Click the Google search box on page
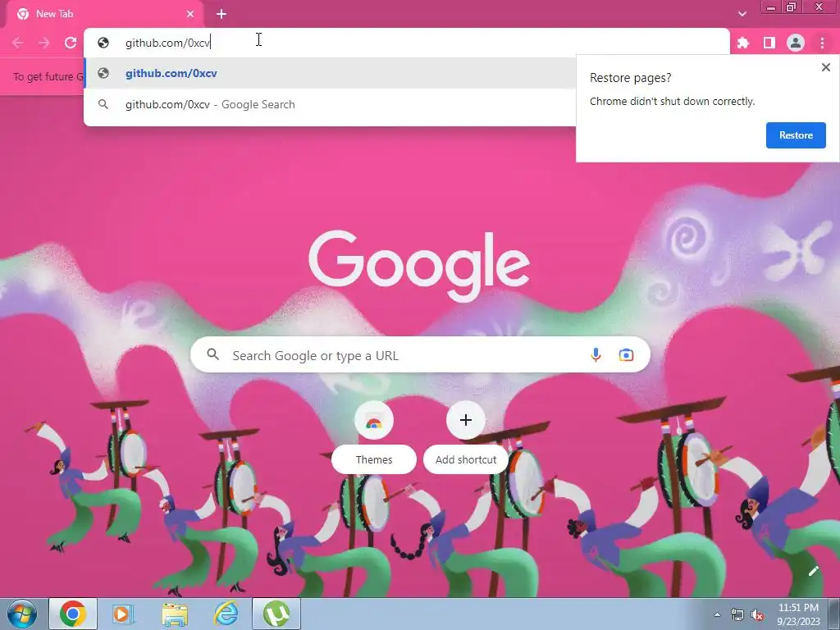Image resolution: width=840 pixels, height=630 pixels. click(x=420, y=354)
